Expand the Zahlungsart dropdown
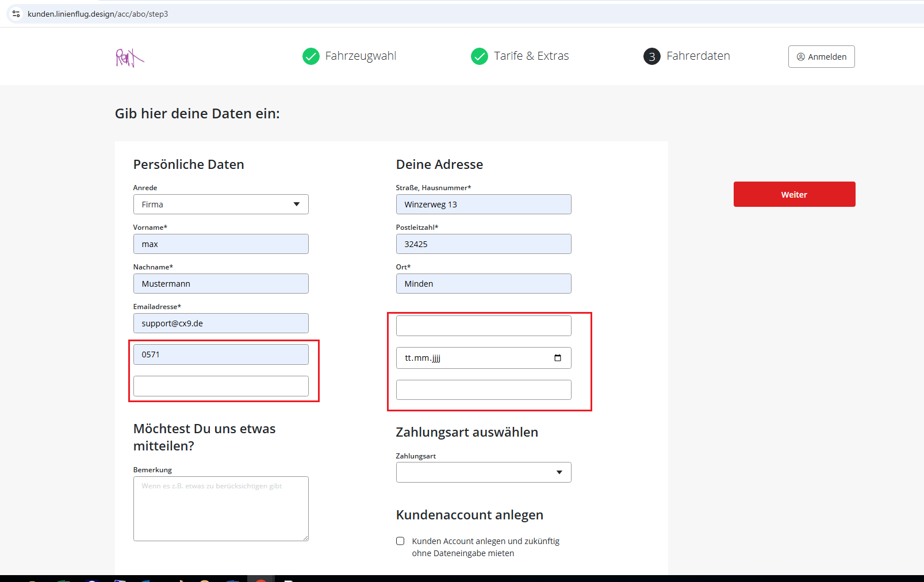Viewport: 924px width, 582px height. pyautogui.click(x=483, y=472)
